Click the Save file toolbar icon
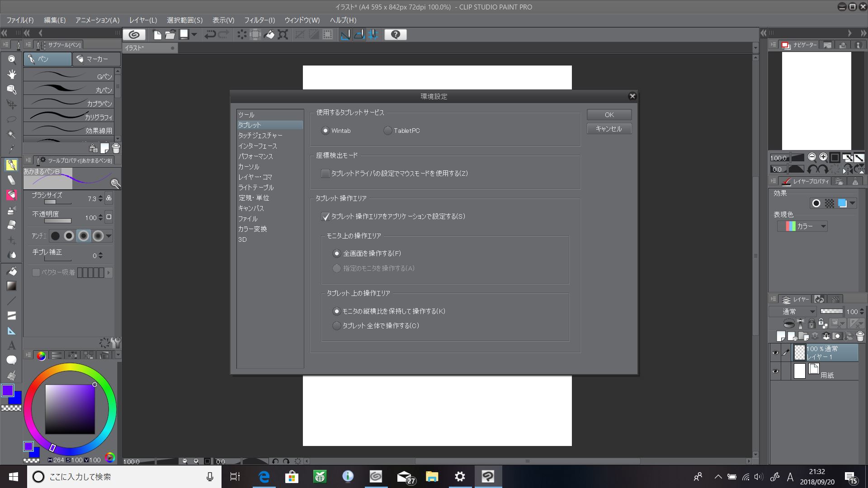This screenshot has height=488, width=868. 184,35
